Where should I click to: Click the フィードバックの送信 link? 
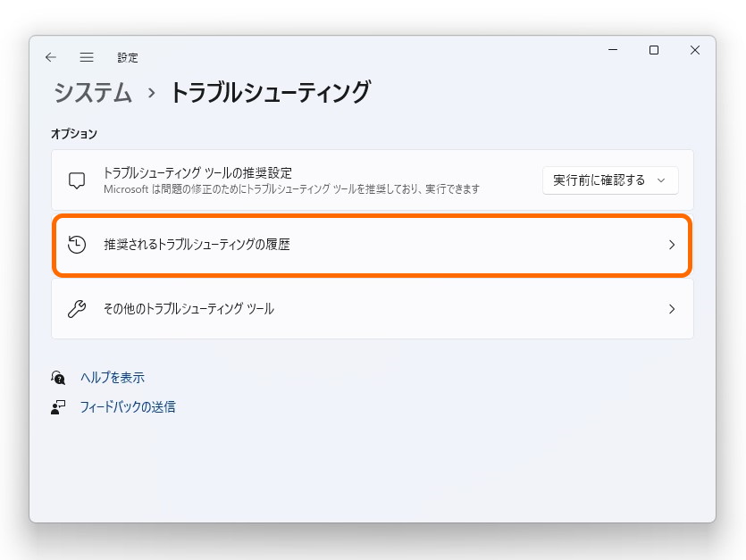(128, 407)
